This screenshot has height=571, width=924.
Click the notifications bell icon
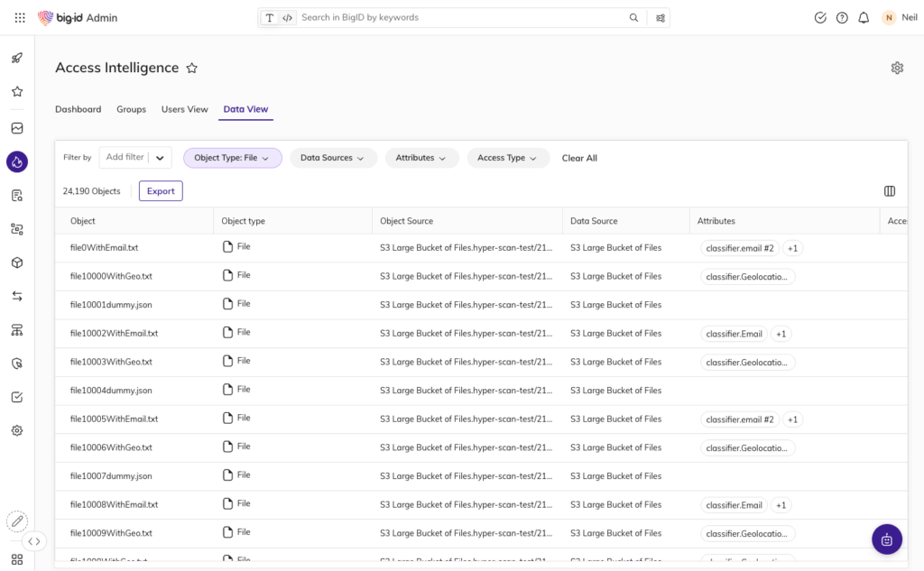(x=864, y=18)
